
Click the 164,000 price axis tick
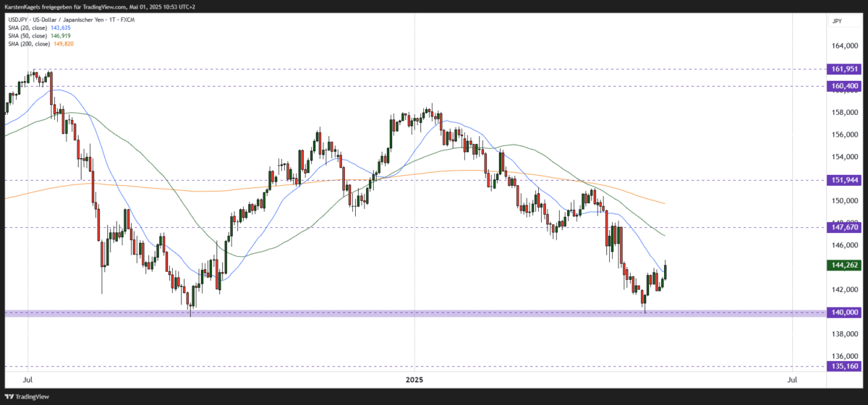844,46
